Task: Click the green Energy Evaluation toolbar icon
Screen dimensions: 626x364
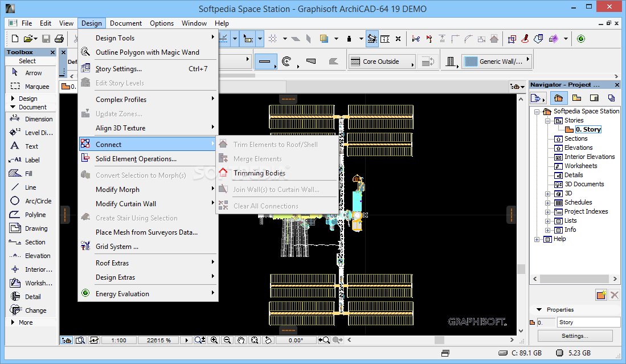Action: click(x=581, y=39)
